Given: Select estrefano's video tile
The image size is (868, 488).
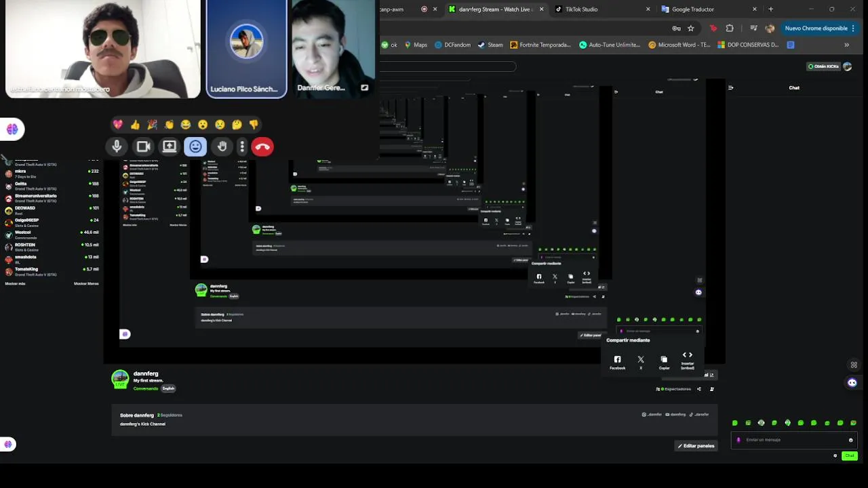Looking at the screenshot, I should (103, 49).
